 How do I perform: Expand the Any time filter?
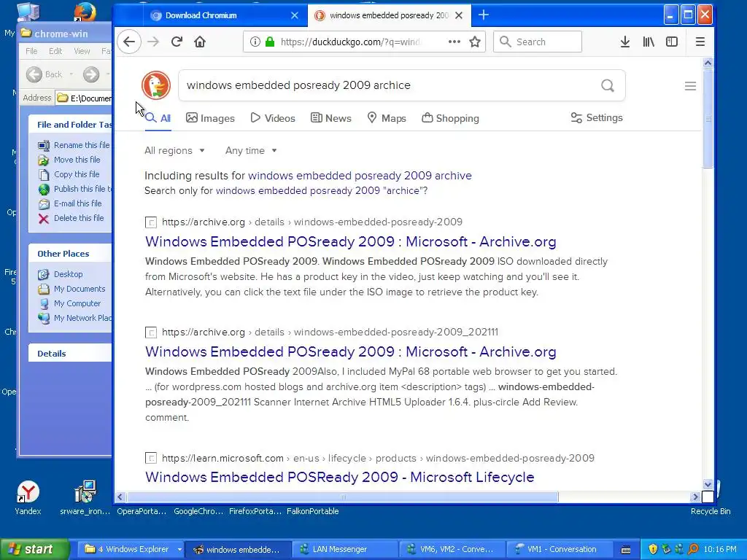coord(251,150)
